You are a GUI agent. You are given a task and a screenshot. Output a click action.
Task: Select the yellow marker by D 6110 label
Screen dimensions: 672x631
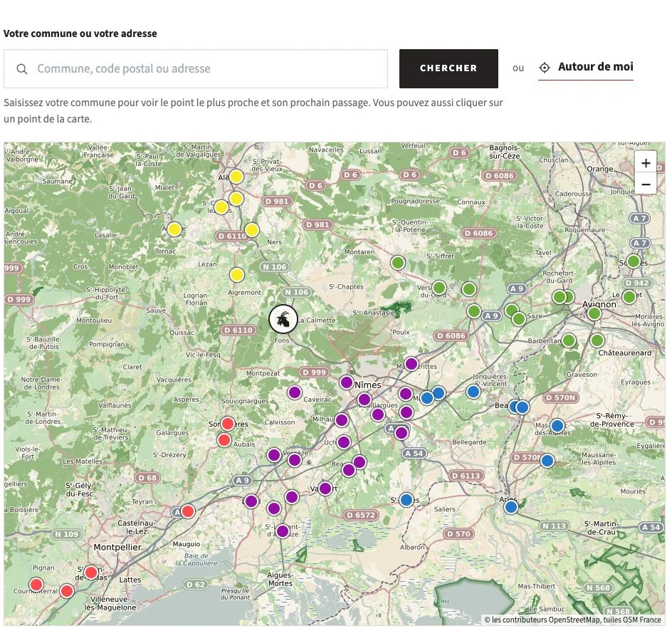coord(251,230)
